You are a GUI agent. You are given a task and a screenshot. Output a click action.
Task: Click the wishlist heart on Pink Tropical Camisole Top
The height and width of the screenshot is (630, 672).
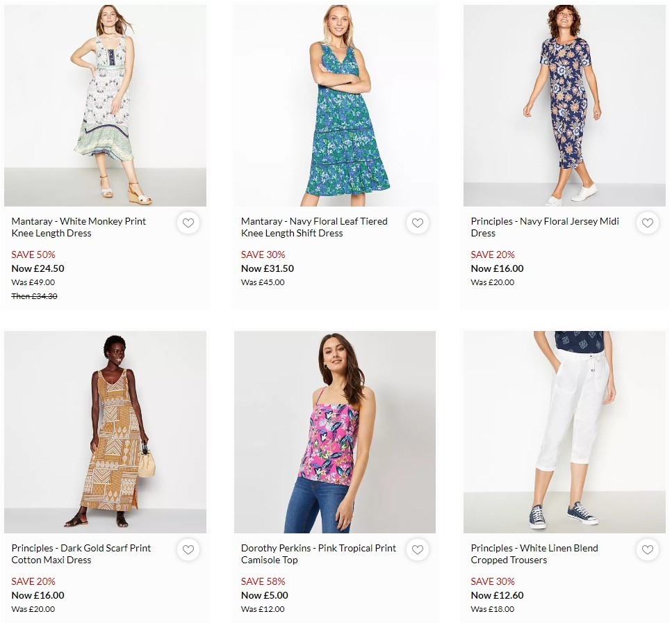[418, 550]
